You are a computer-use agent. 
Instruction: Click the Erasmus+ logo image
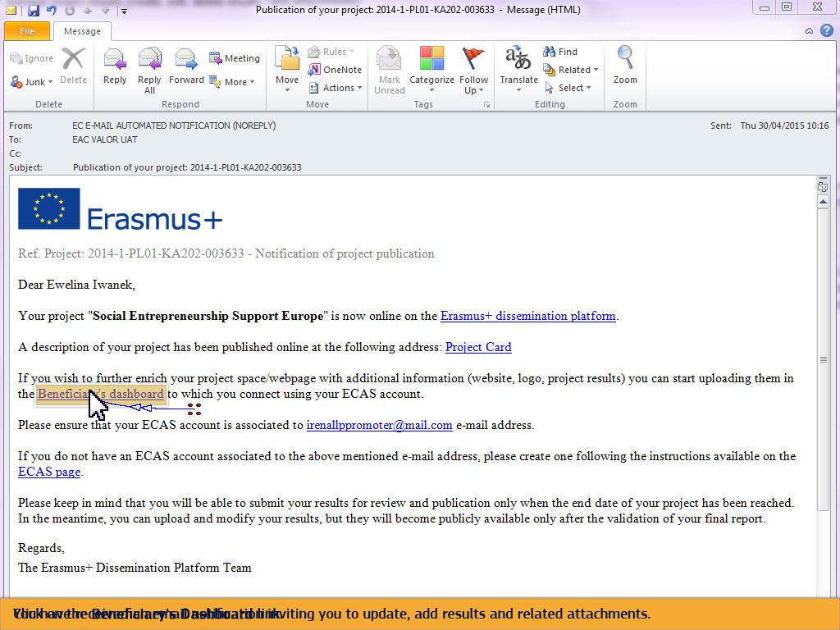coord(120,209)
